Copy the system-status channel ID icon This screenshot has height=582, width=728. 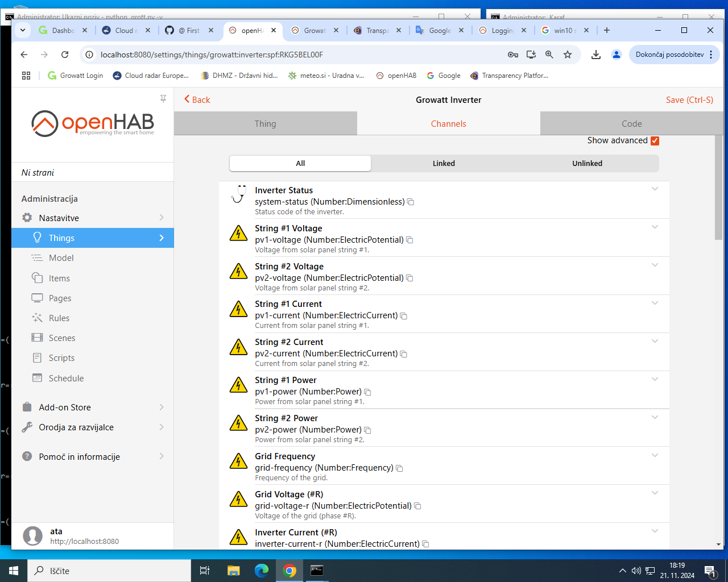(x=411, y=202)
